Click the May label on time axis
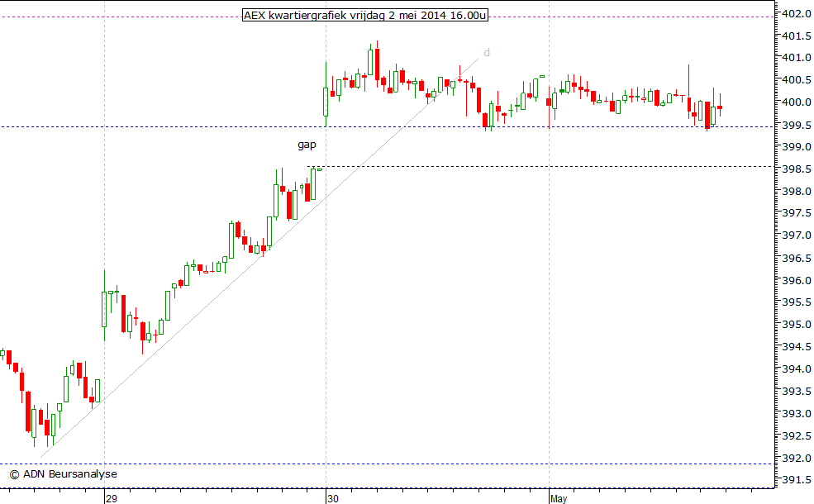The width and height of the screenshot is (814, 504). click(x=559, y=499)
